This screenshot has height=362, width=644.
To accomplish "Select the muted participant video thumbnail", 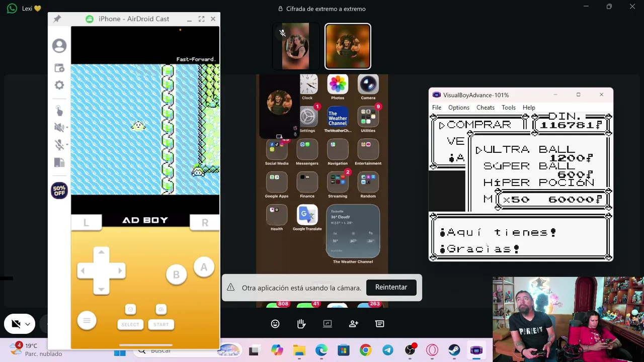I will tap(295, 46).
